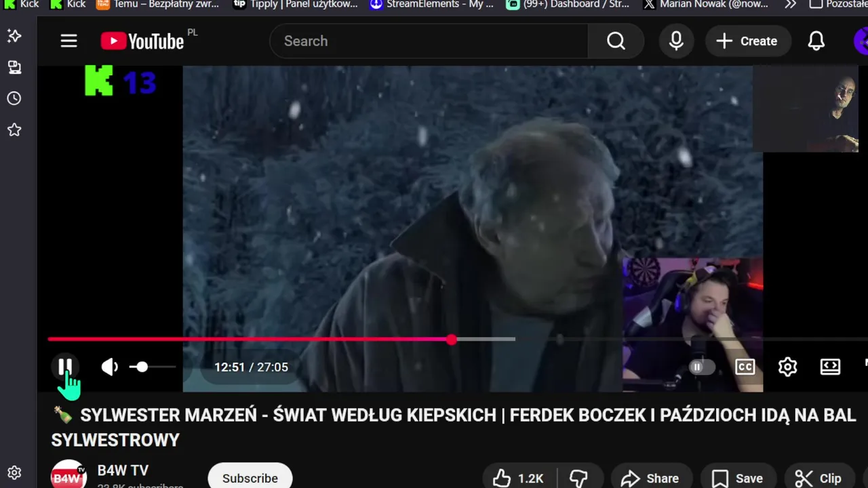This screenshot has height=488, width=868.
Task: Open the B4W TV channel avatar
Action: point(68,475)
